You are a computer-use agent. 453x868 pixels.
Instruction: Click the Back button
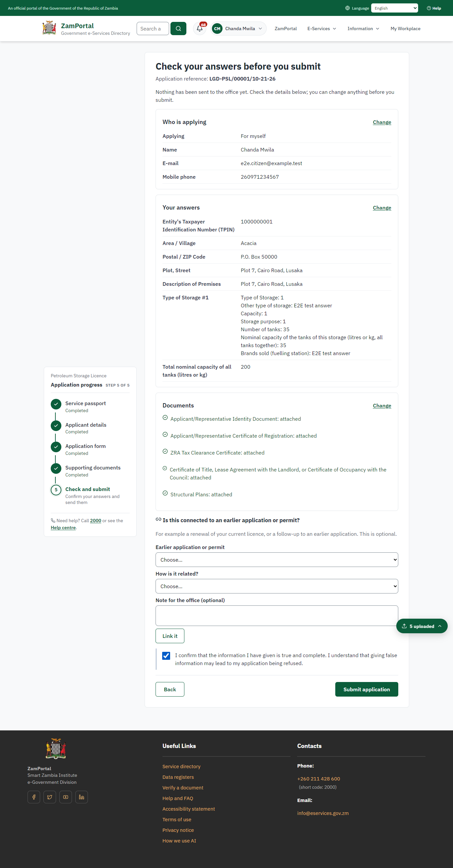(x=170, y=689)
